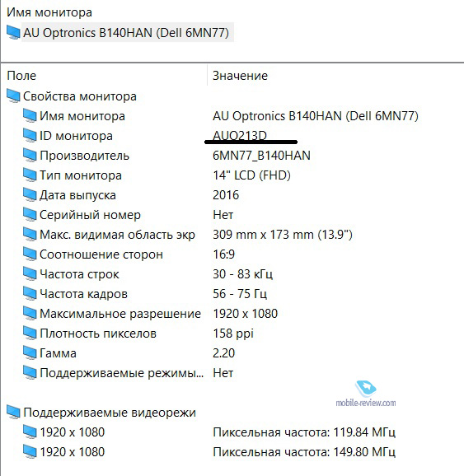Click the Имя монитора heading at top
Screen dimensions: 464x476
[49, 12]
